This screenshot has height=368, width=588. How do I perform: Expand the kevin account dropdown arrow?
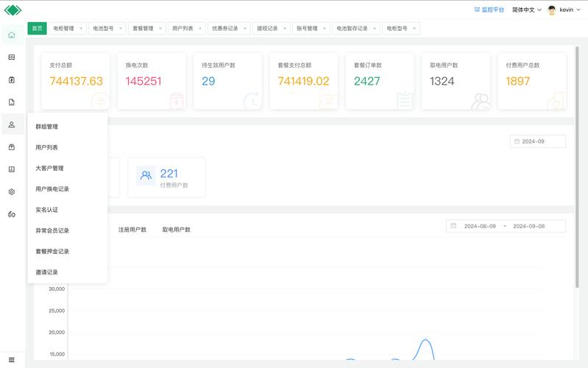point(578,10)
